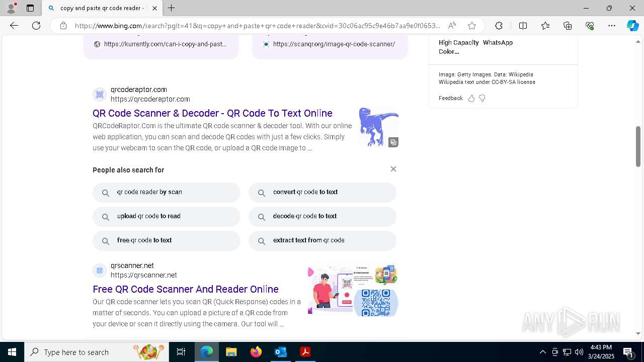Open volume control in system tray
This screenshot has height=362, width=644.
(579, 352)
